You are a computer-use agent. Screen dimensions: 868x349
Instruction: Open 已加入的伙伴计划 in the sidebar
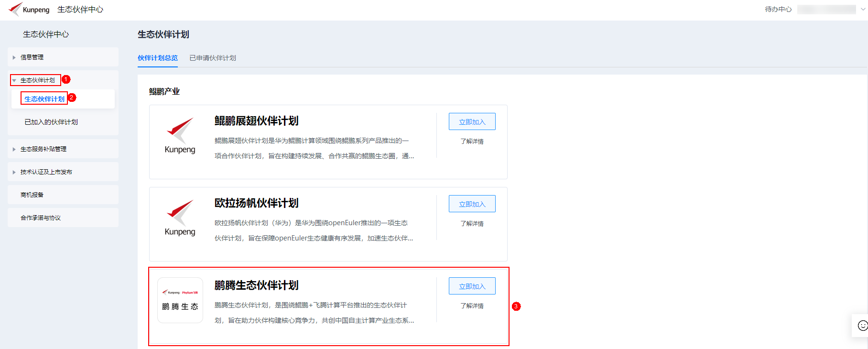click(x=51, y=122)
